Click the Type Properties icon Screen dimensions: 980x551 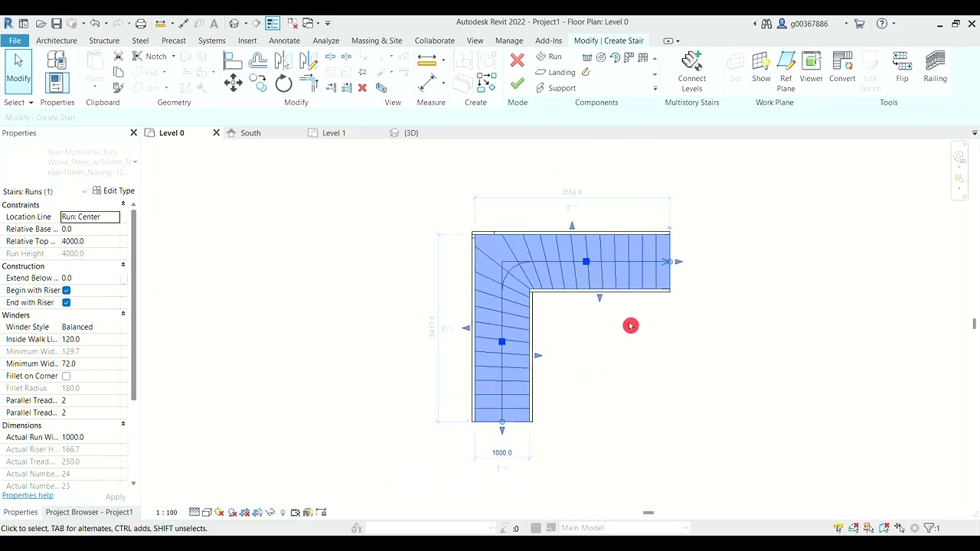pos(57,61)
